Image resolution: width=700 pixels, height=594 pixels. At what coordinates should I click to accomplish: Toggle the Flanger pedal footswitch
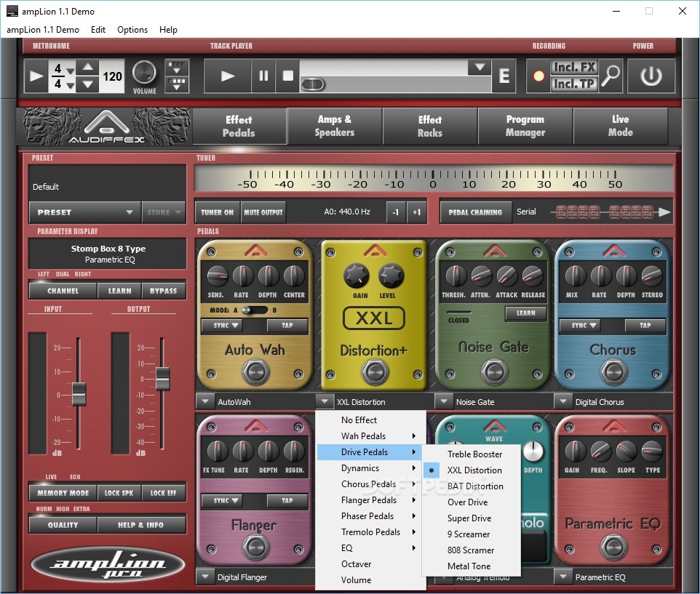click(x=255, y=547)
